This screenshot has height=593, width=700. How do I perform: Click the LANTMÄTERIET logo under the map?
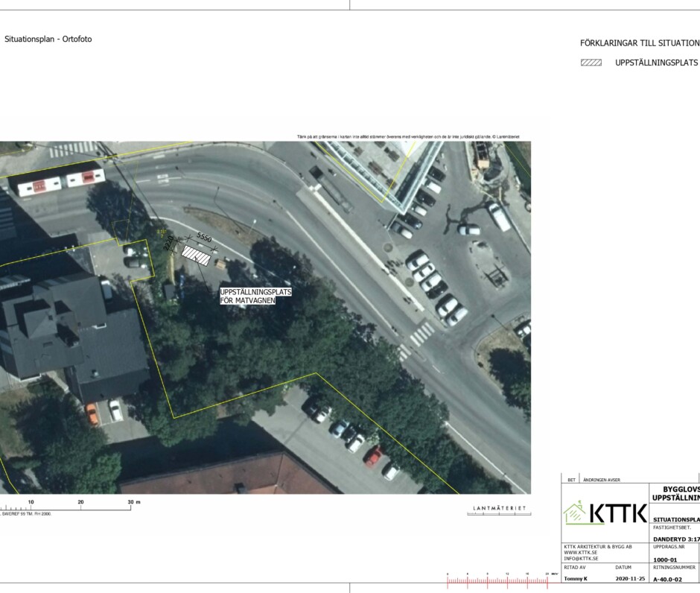[499, 510]
